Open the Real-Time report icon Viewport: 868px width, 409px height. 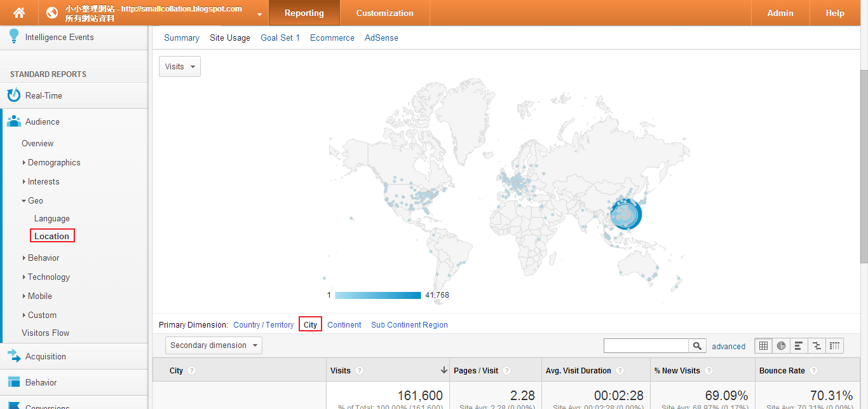(x=14, y=95)
